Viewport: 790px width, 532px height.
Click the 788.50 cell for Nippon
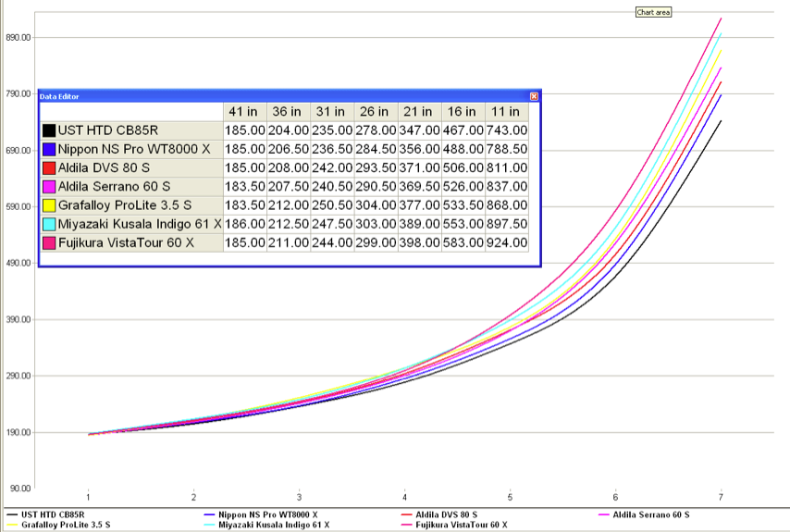click(507, 150)
